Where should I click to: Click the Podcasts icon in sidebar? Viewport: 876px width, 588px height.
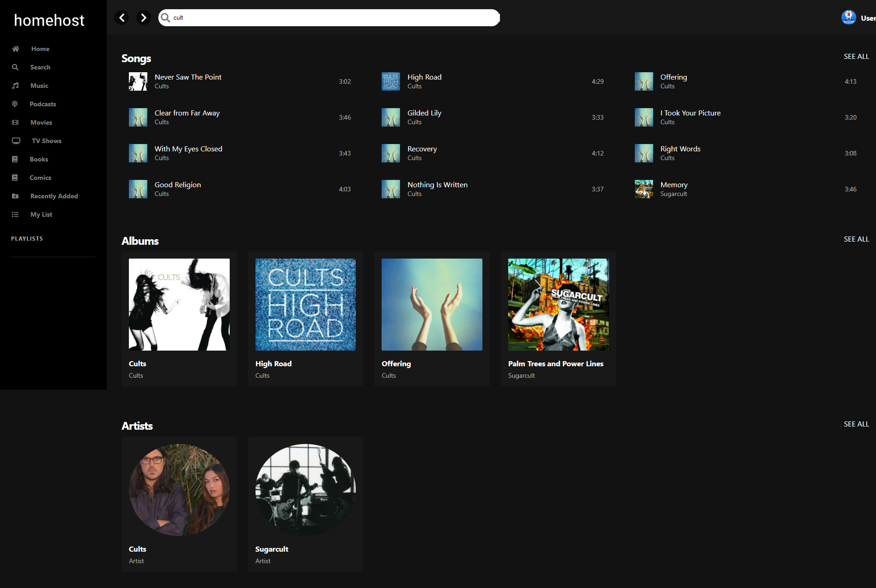tap(15, 104)
